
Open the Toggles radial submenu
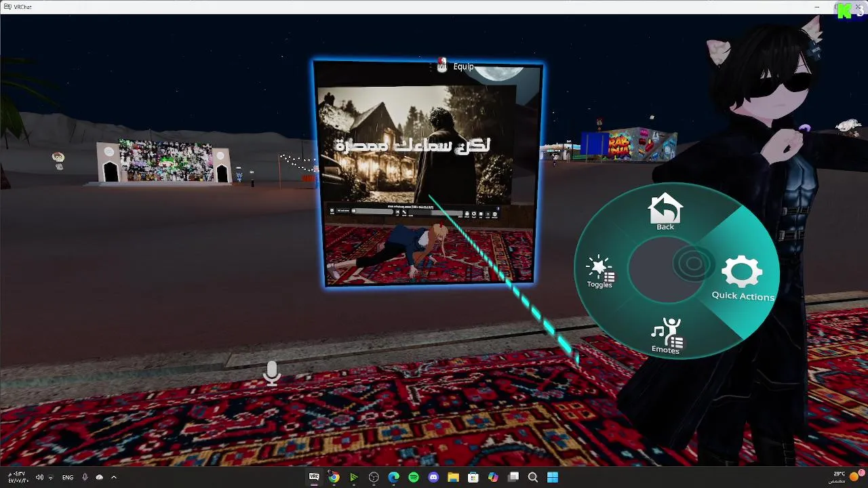[599, 272]
